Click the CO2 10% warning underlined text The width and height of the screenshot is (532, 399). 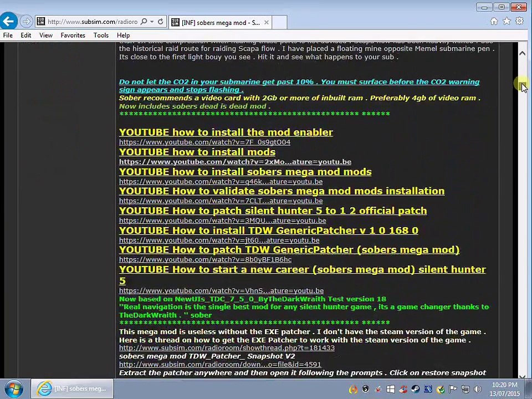coord(299,86)
